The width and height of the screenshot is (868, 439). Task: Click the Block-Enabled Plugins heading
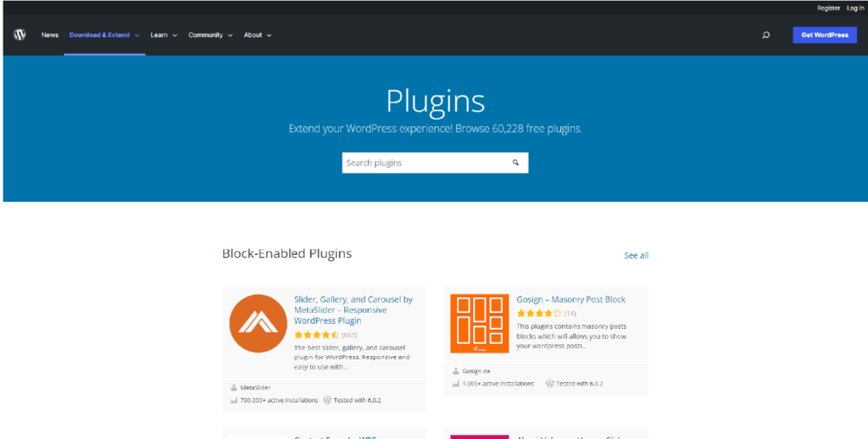[x=287, y=253]
